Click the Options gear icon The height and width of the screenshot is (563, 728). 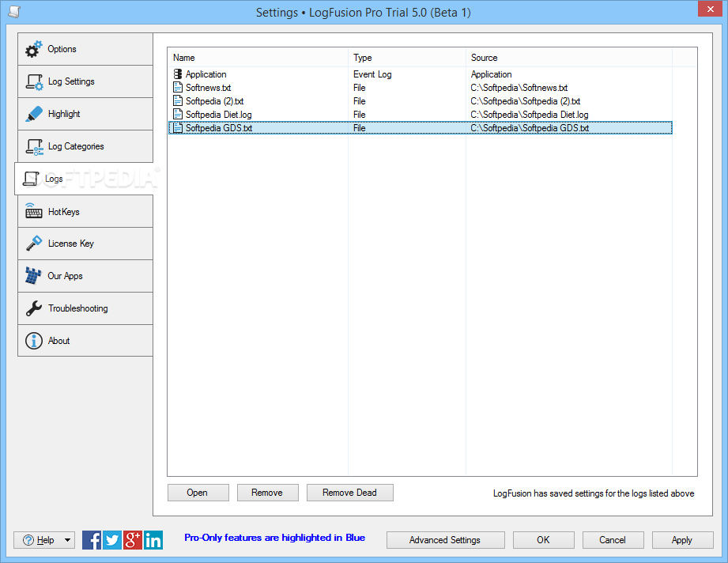(x=33, y=49)
